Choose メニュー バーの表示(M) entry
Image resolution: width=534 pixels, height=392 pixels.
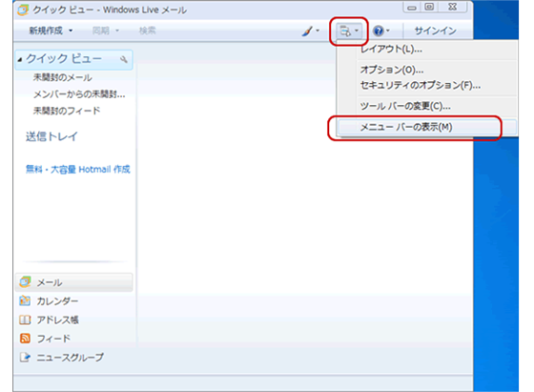(427, 127)
